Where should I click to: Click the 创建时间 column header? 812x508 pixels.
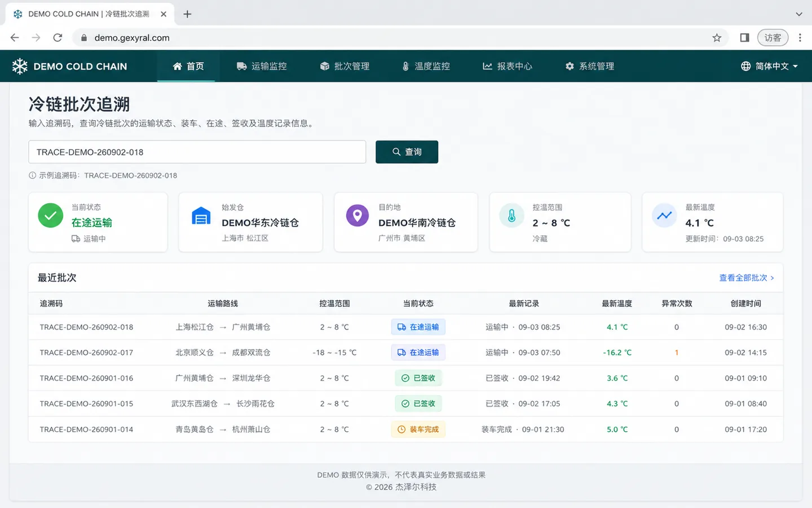coord(745,304)
